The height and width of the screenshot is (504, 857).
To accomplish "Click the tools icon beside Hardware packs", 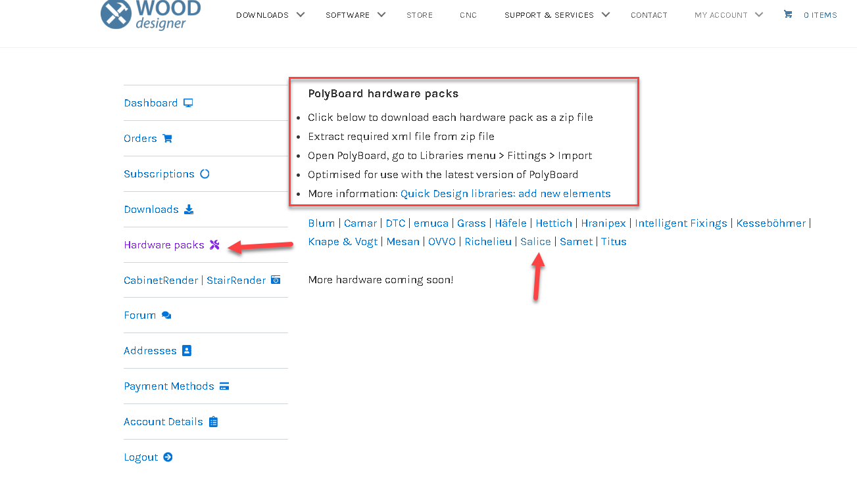I will (x=214, y=245).
